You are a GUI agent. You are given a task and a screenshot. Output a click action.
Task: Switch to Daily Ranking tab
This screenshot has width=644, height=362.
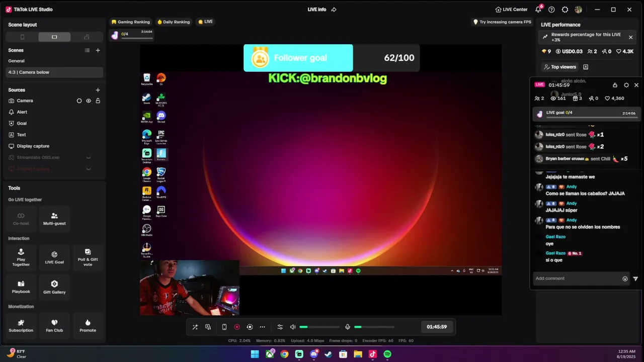pos(174,22)
